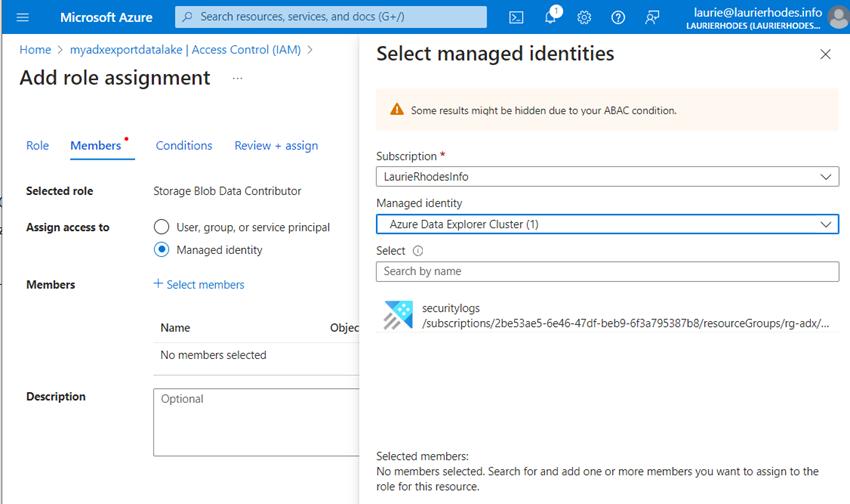The height and width of the screenshot is (504, 850).
Task: Click the Add role assignment page title
Action: (115, 78)
